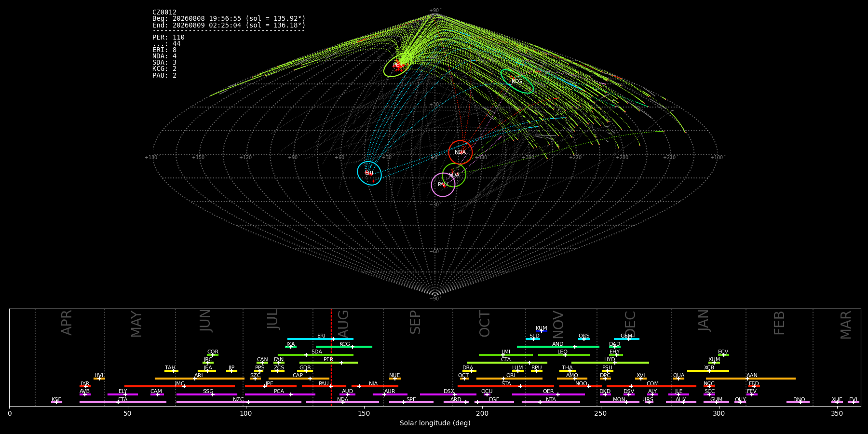The image size is (868, 434).
Task: Click the green SDA radiant circle
Action: pos(454,175)
